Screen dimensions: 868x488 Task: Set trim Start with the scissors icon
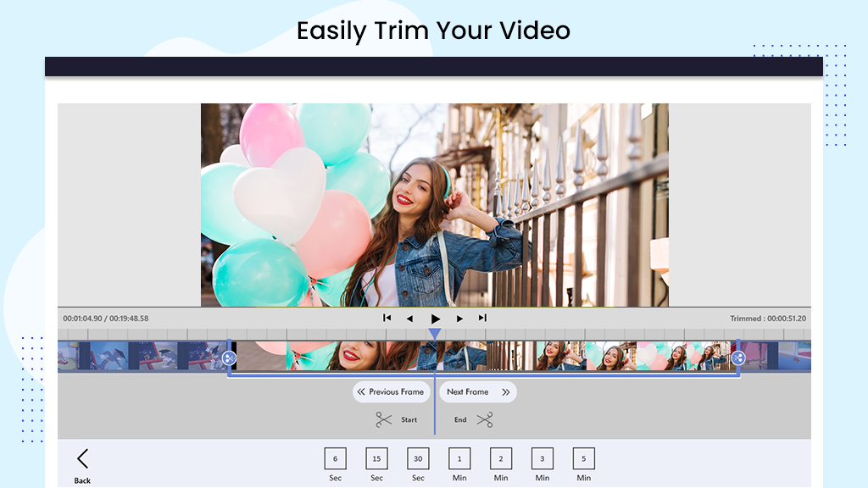coord(384,420)
